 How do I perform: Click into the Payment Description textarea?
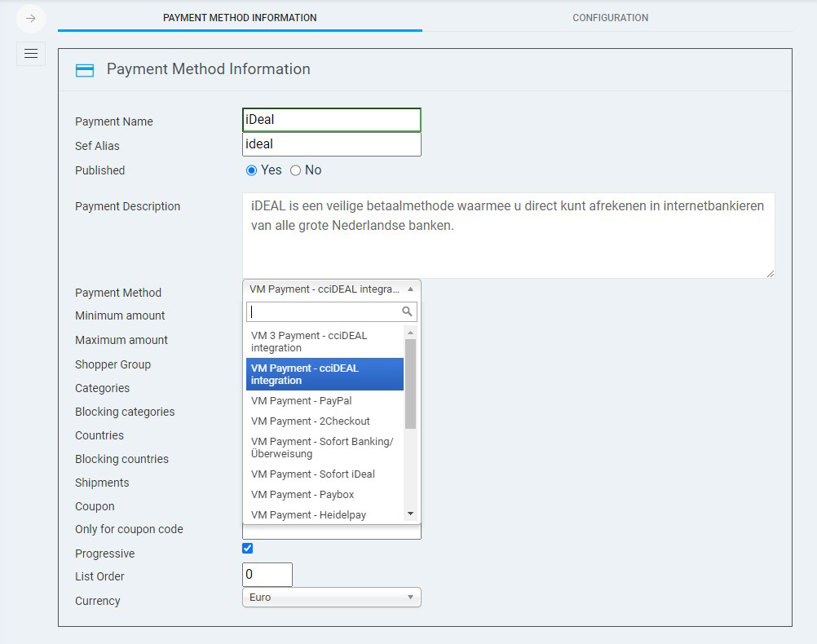[x=508, y=236]
